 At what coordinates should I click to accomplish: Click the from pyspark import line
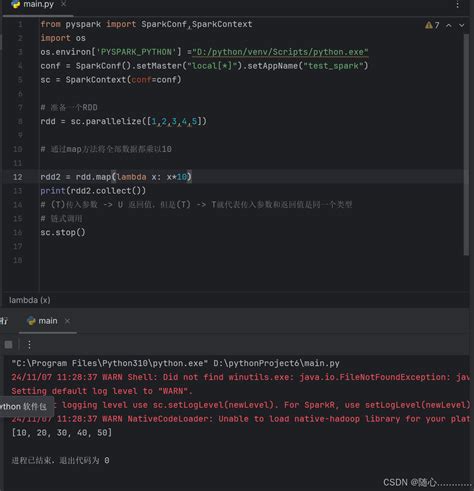pyautogui.click(x=146, y=24)
